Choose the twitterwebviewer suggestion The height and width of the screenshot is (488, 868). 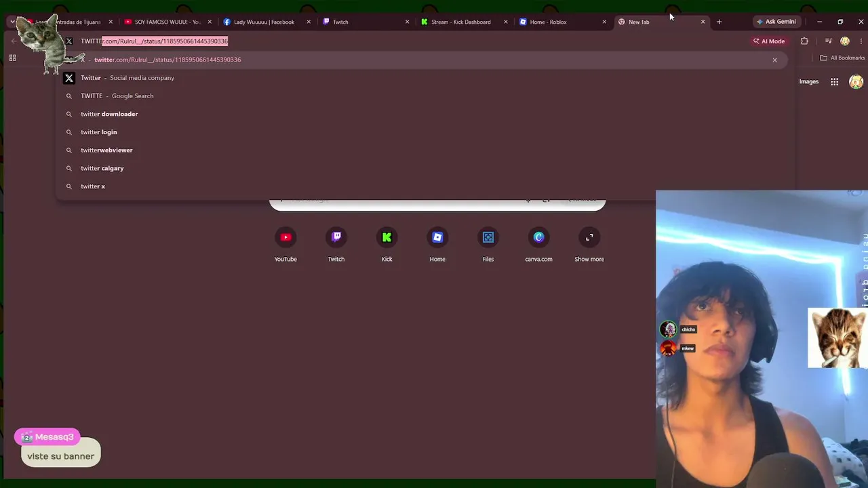422,150
